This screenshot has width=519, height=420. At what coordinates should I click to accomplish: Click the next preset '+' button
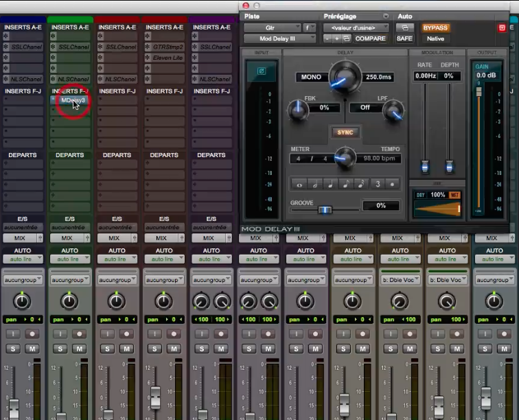(x=336, y=38)
